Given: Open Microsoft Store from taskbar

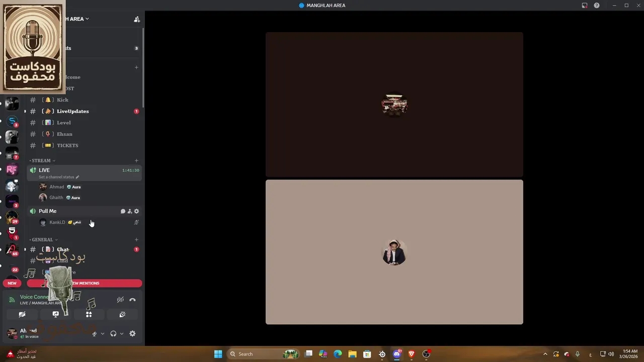Looking at the screenshot, I should tap(367, 354).
